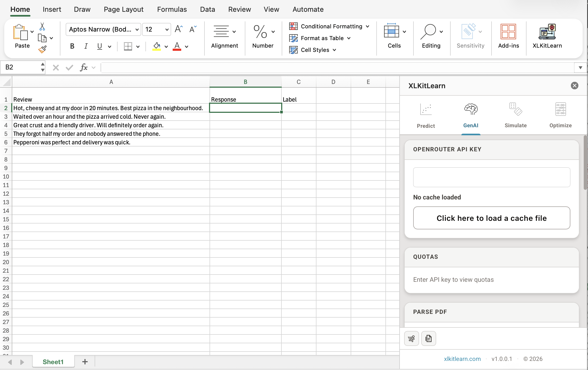588x370 pixels.
Task: Decrease font size with the smaller A icon
Action: click(193, 29)
